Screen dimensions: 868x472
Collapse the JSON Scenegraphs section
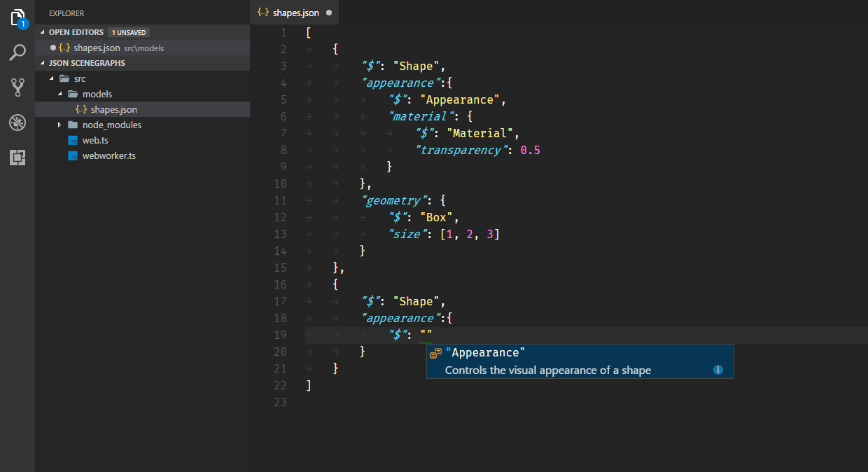(43, 63)
